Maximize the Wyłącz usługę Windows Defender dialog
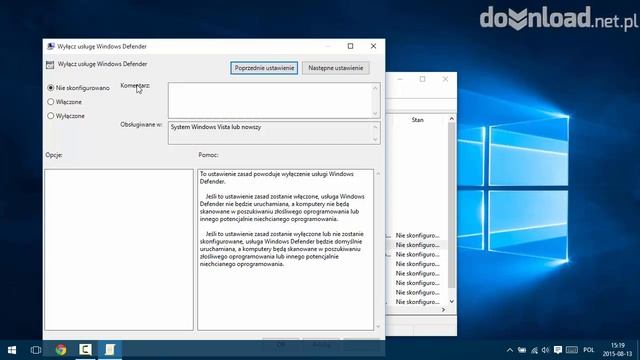640x360 pixels. click(x=350, y=46)
